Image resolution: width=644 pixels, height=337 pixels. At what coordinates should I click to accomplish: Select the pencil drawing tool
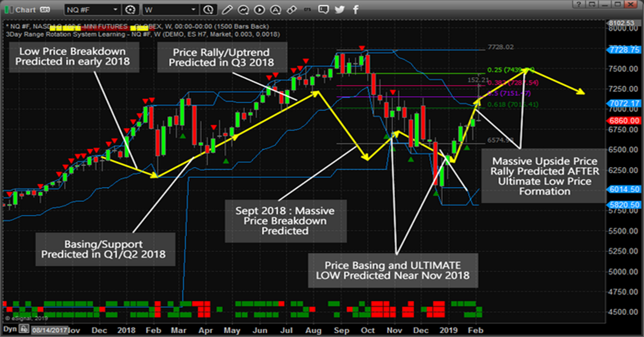pyautogui.click(x=227, y=9)
